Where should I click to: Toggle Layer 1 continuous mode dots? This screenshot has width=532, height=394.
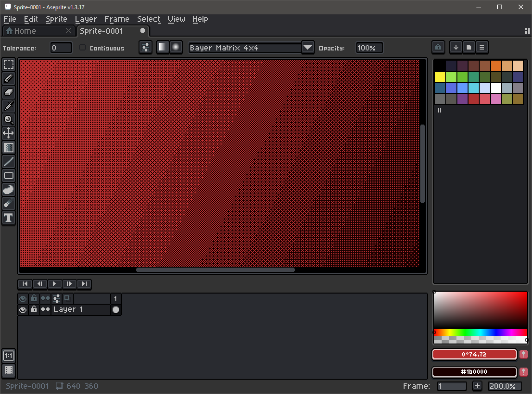(x=45, y=309)
